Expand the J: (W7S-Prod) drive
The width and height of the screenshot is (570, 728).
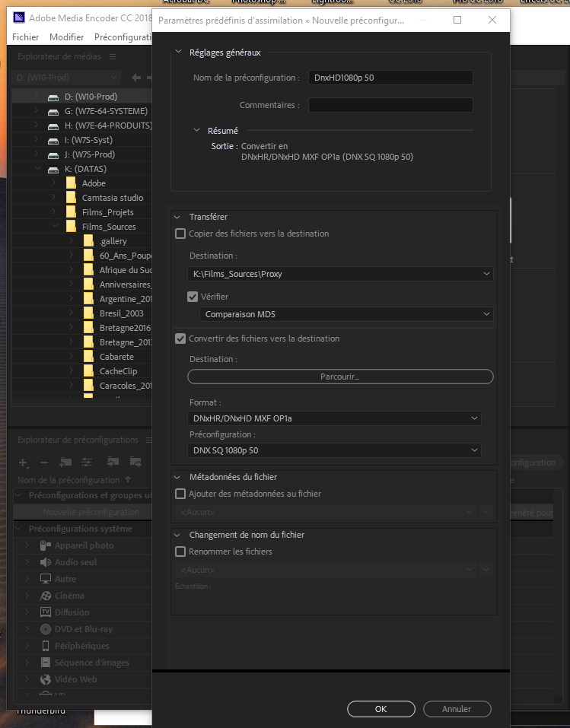(x=37, y=154)
